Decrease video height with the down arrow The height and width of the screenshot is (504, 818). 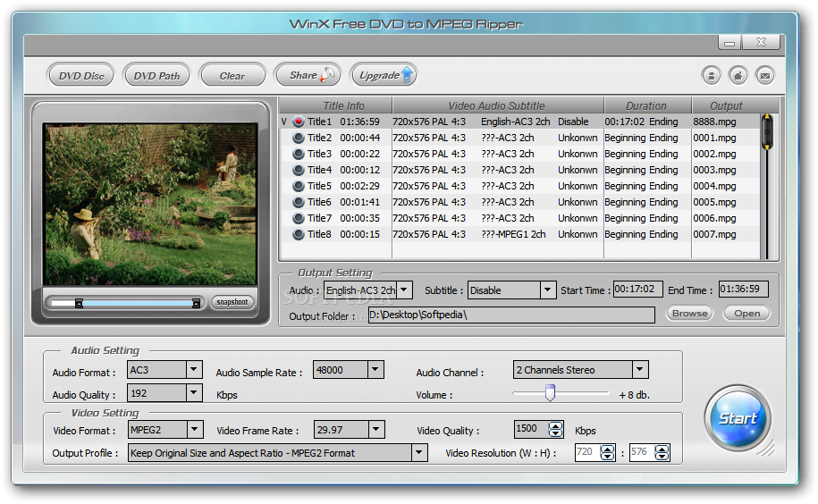pyautogui.click(x=662, y=456)
